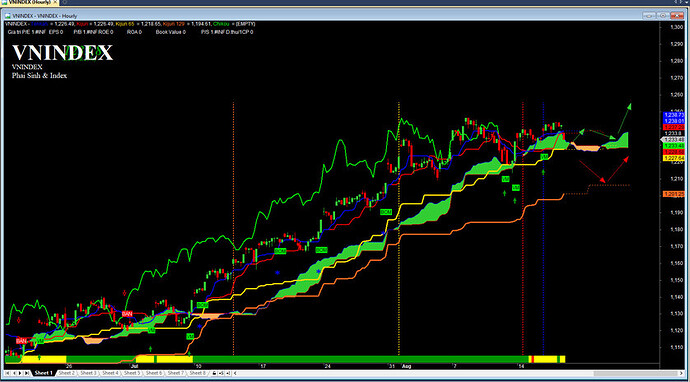This screenshot has height=382, width=690.
Task: Minimize the VNINDEX chart child window
Action: click(649, 15)
